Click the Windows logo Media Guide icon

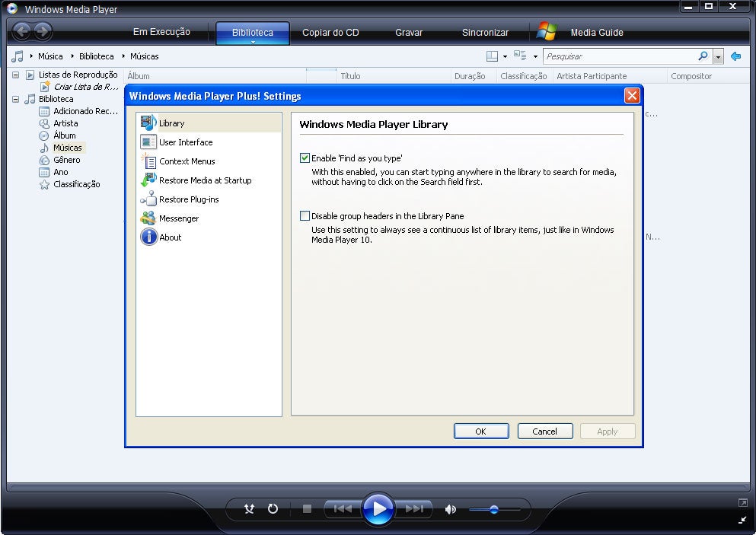point(547,31)
